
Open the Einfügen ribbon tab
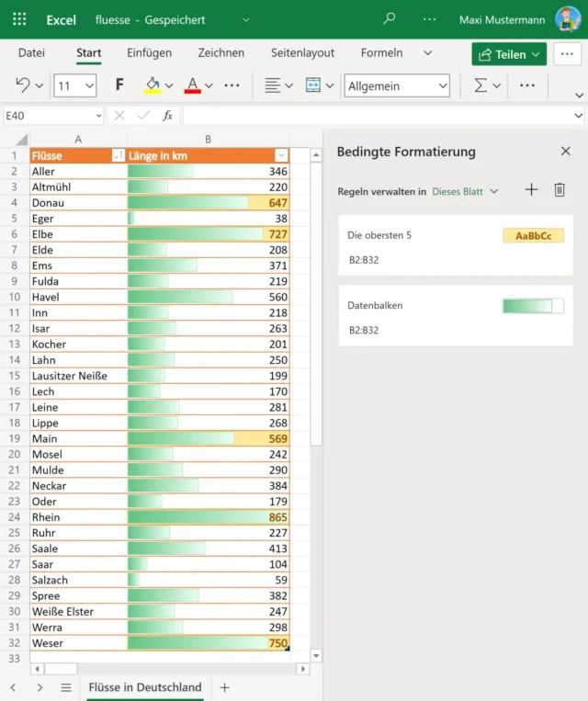[149, 53]
